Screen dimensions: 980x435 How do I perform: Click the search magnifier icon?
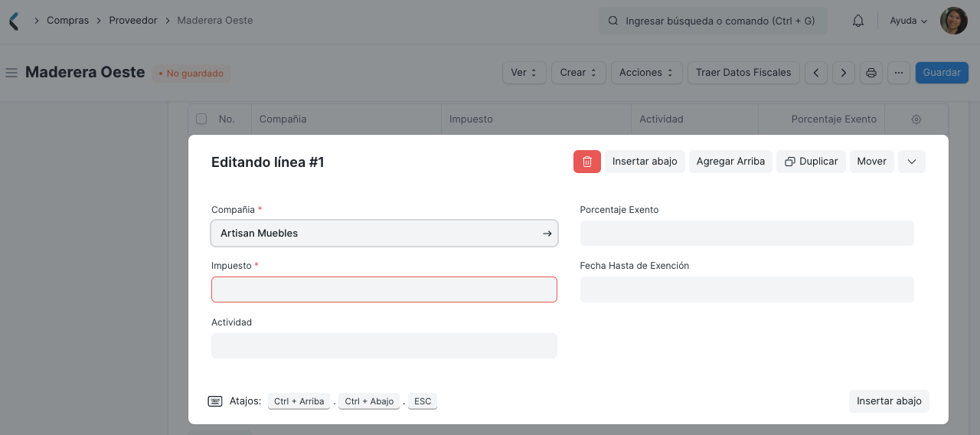click(x=612, y=21)
